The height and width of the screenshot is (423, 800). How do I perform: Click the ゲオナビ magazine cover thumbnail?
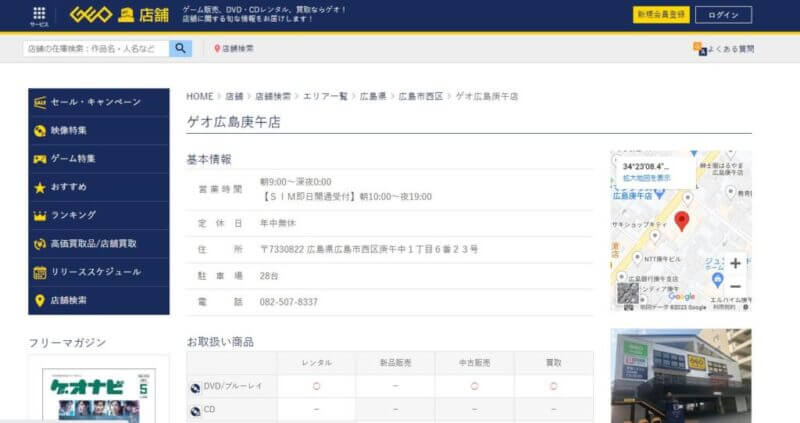pos(99,395)
